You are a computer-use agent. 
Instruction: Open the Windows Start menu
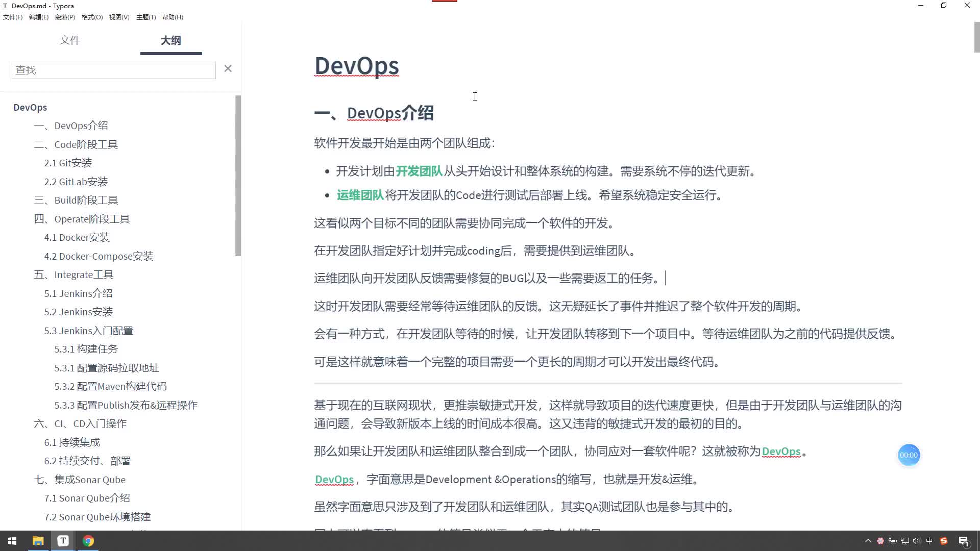12,541
